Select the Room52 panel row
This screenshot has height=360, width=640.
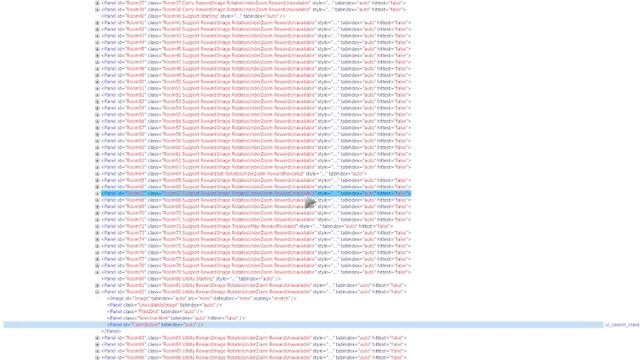pos(256,95)
